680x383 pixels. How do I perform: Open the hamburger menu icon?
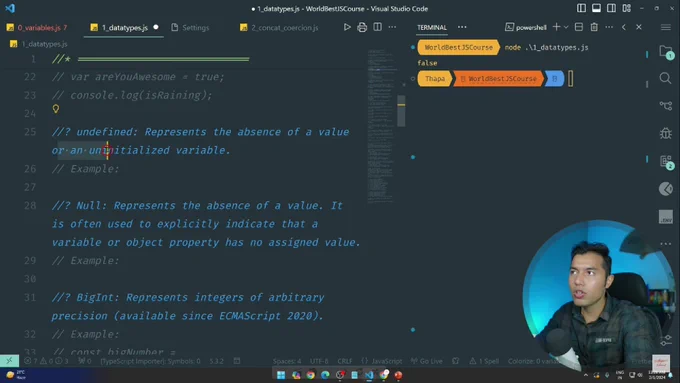666,27
